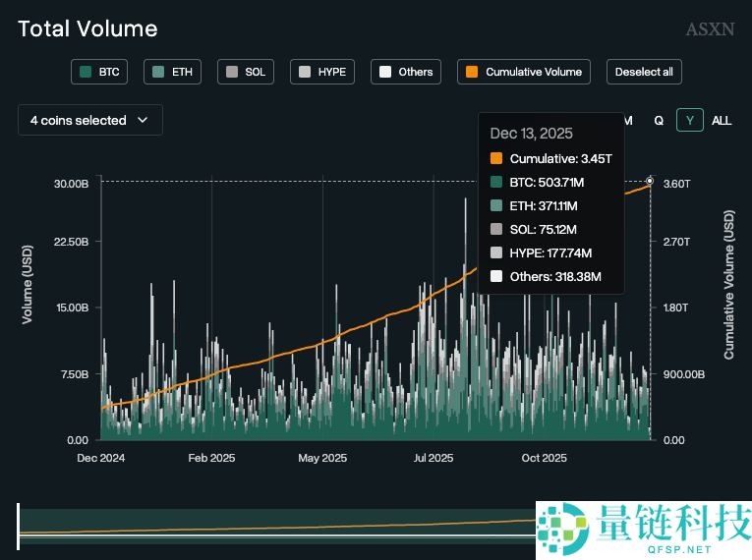
Task: Click inside the range navigator mini chart
Action: click(275, 526)
